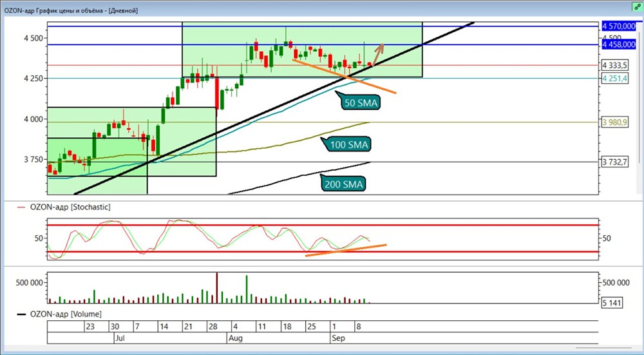
Task: Click the Jul month label on time axis
Action: [119, 338]
